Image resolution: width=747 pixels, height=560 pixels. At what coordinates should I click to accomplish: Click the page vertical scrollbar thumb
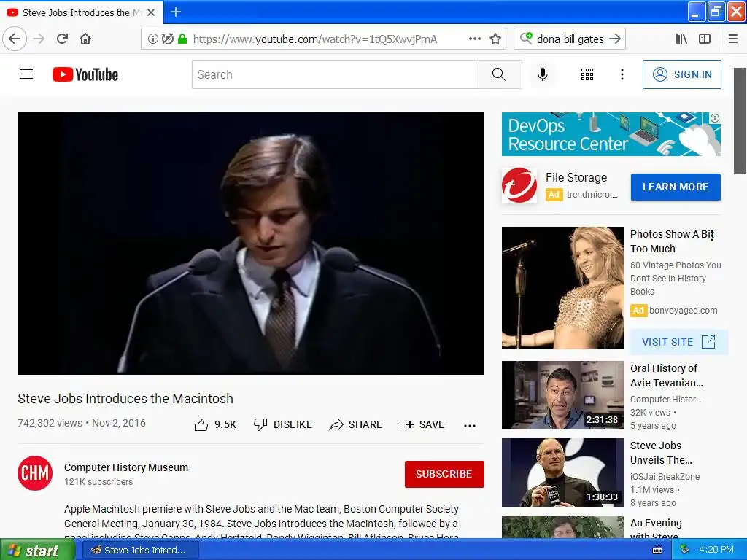coord(740,121)
